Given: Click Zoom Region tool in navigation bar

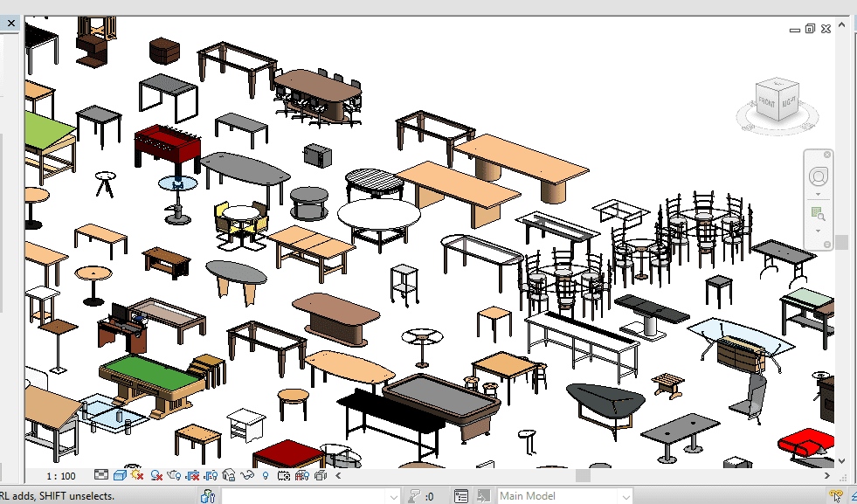Looking at the screenshot, I should [x=818, y=214].
